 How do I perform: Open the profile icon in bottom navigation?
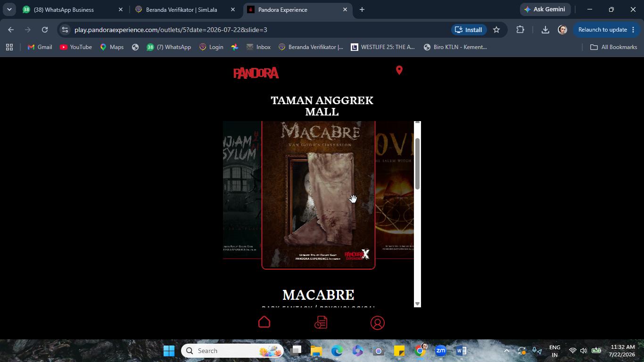click(378, 323)
